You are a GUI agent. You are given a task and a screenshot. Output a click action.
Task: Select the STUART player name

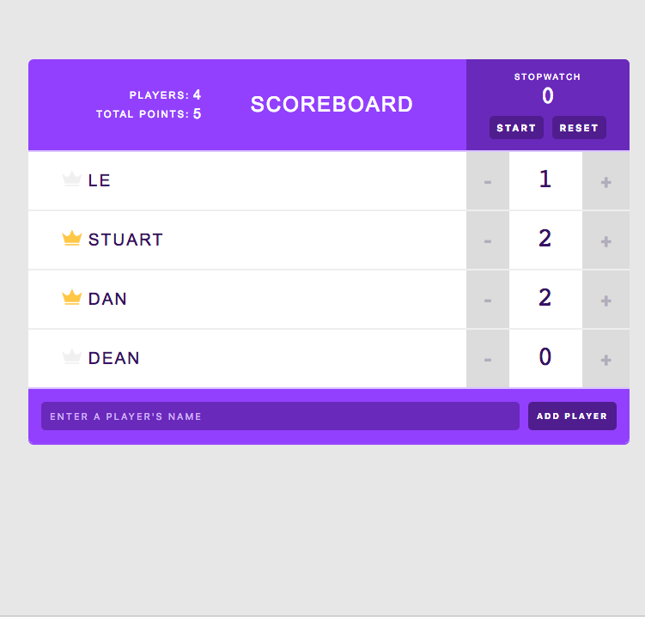125,240
